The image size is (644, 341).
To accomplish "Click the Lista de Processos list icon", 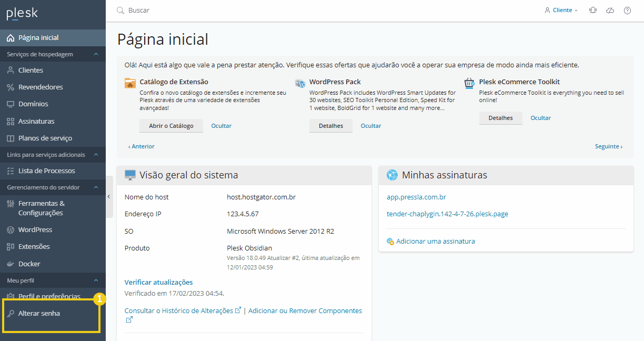I will (x=11, y=171).
